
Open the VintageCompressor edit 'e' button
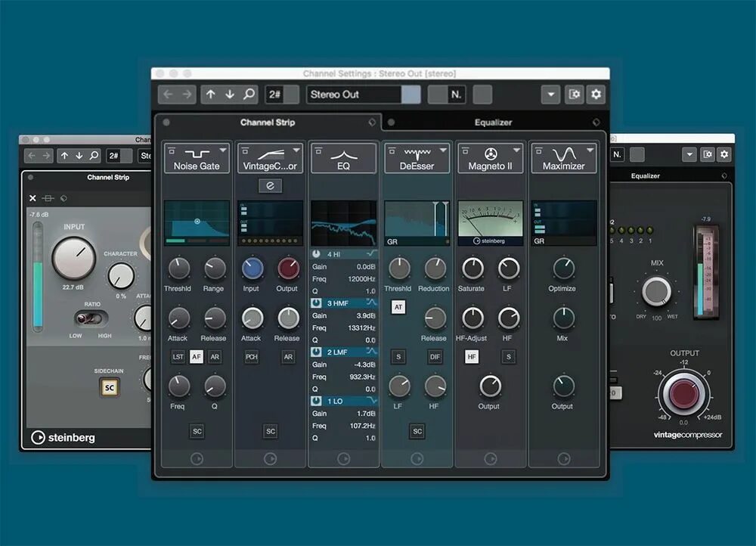(x=270, y=186)
